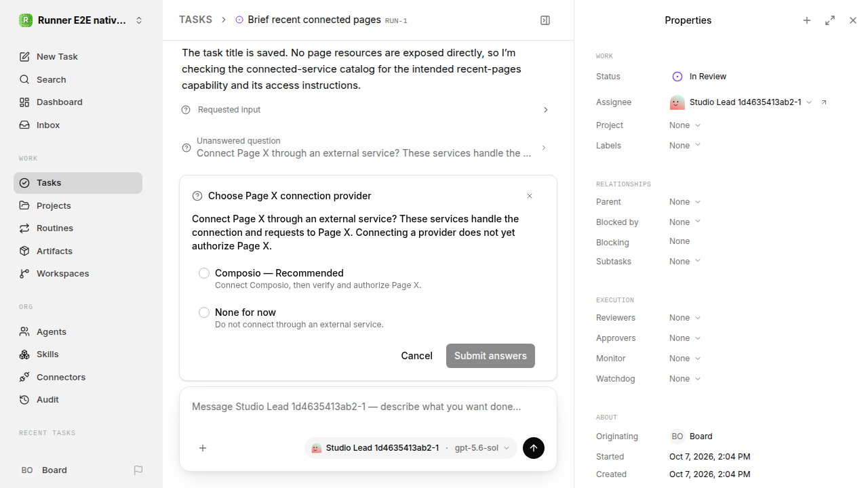This screenshot has width=868, height=488.
Task: Open the Project None dropdown
Action: tap(685, 125)
